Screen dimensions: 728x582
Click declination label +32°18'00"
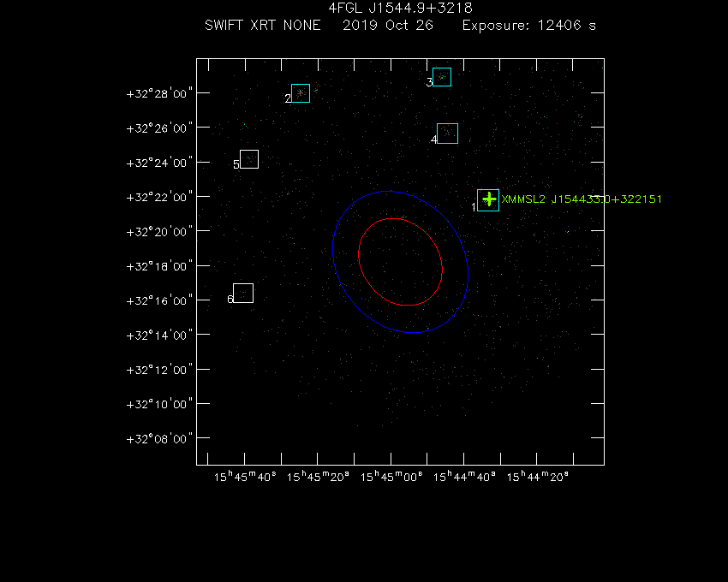[x=159, y=266]
